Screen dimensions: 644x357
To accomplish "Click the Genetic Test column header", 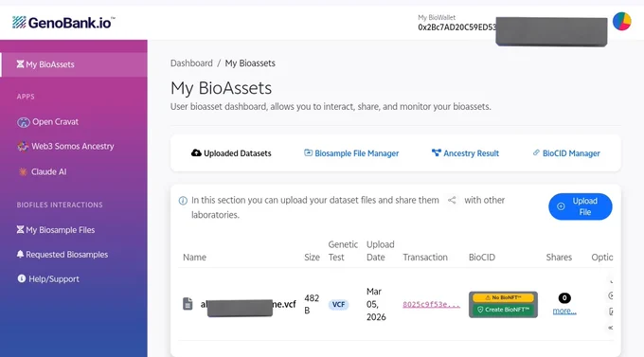I will click(x=343, y=251).
